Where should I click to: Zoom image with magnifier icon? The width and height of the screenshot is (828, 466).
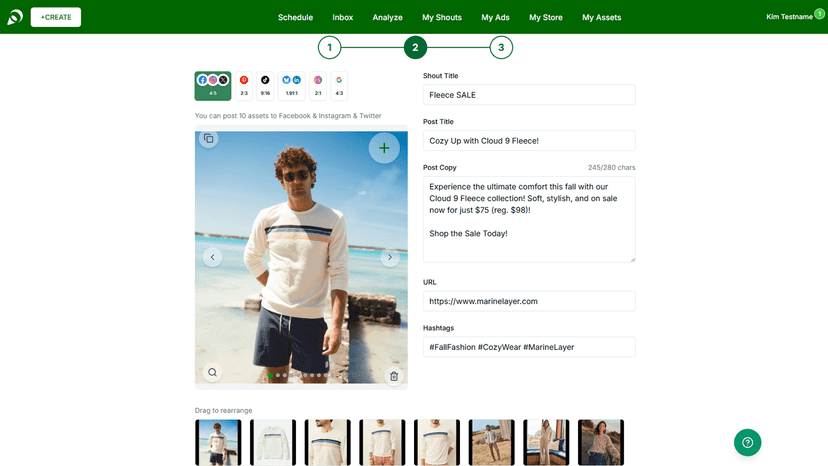click(x=212, y=372)
